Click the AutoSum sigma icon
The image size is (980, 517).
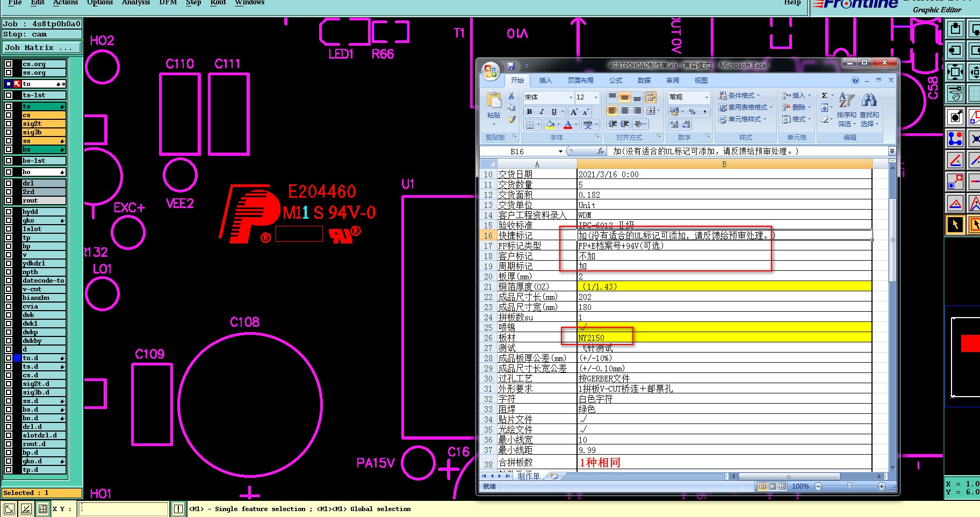click(x=825, y=96)
